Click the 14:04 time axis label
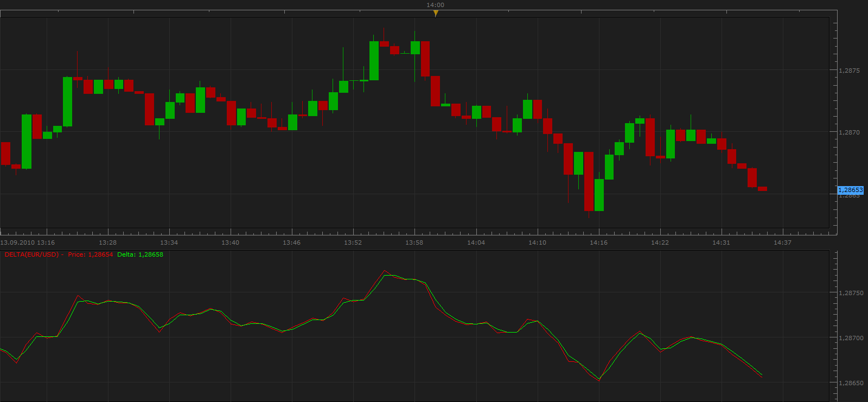868x402 pixels. [x=476, y=243]
